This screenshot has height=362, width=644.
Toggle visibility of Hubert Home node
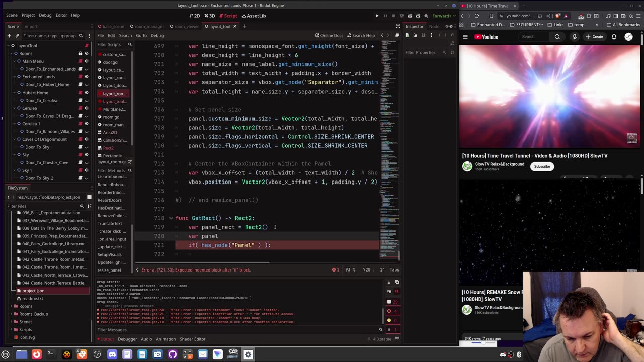pyautogui.click(x=86, y=93)
